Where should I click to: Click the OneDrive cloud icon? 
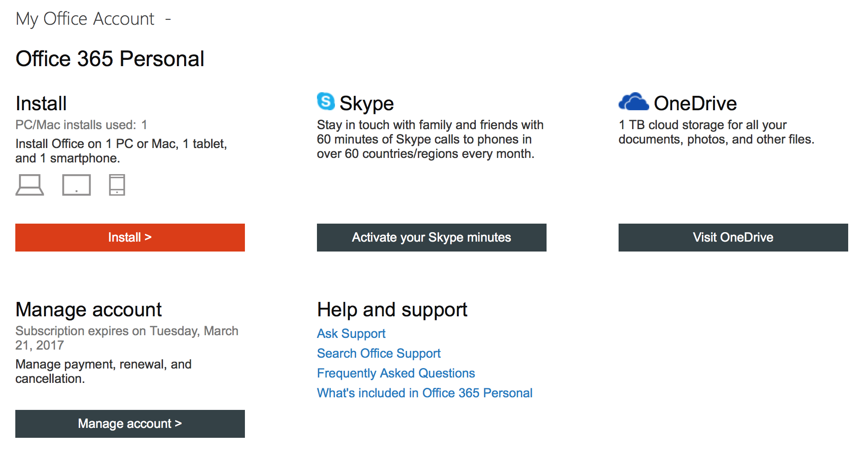click(x=633, y=102)
